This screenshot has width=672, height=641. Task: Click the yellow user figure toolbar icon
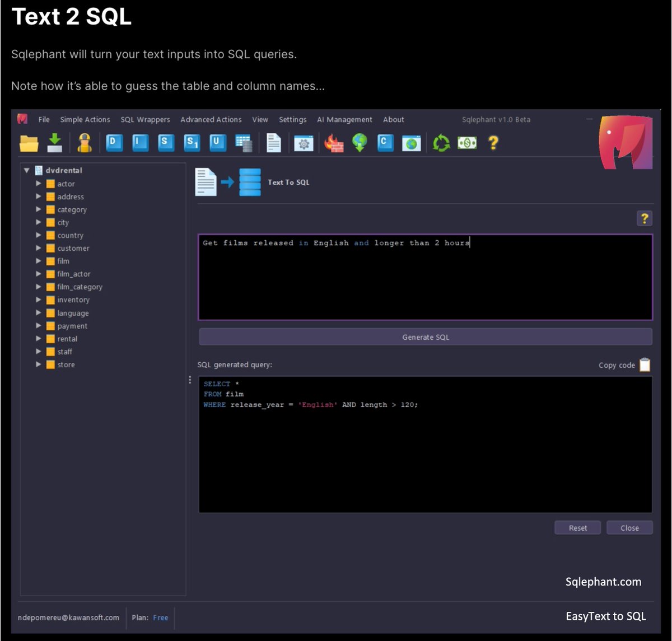pyautogui.click(x=85, y=143)
